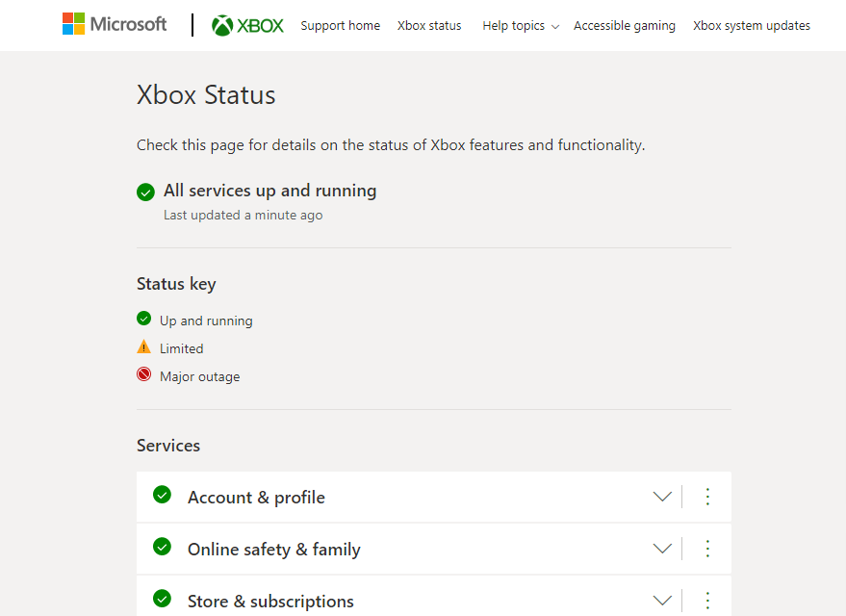Click the yellow Limited warning icon
Screen dimensions: 846x616
(x=144, y=346)
